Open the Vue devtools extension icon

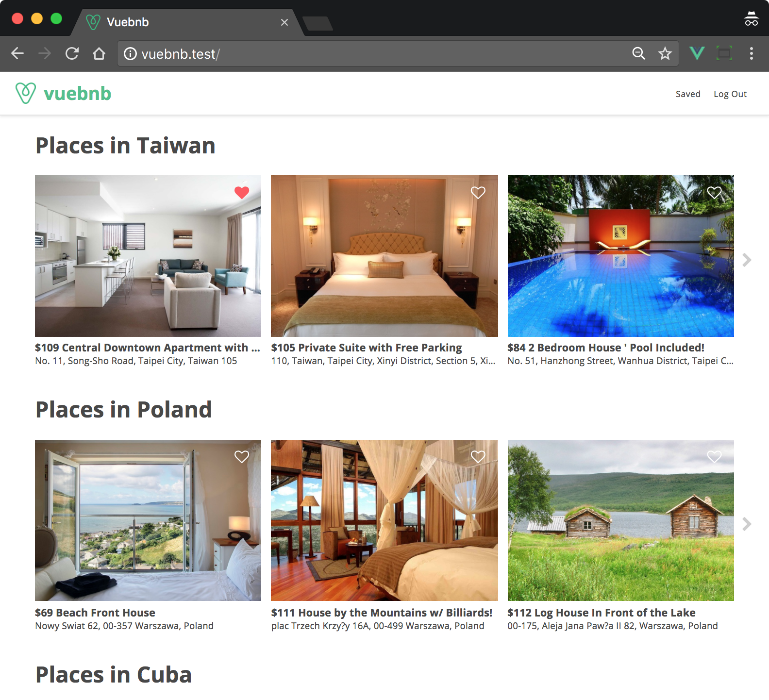point(697,53)
